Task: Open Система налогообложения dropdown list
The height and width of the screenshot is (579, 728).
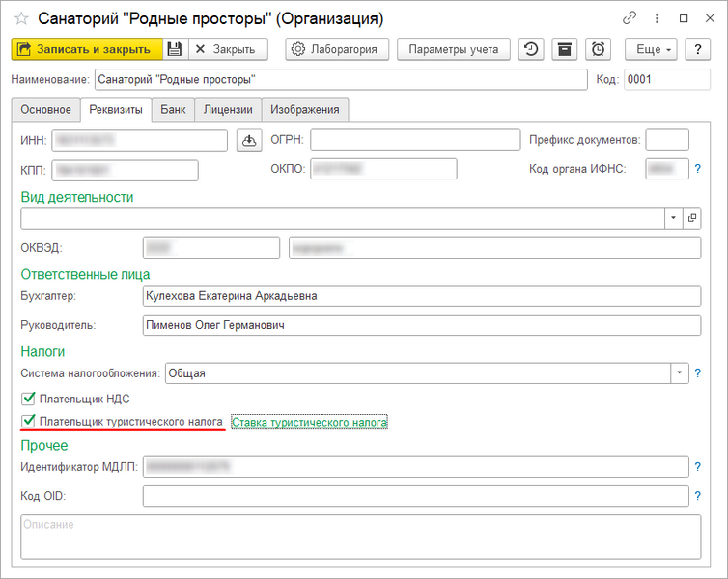Action: pyautogui.click(x=681, y=372)
